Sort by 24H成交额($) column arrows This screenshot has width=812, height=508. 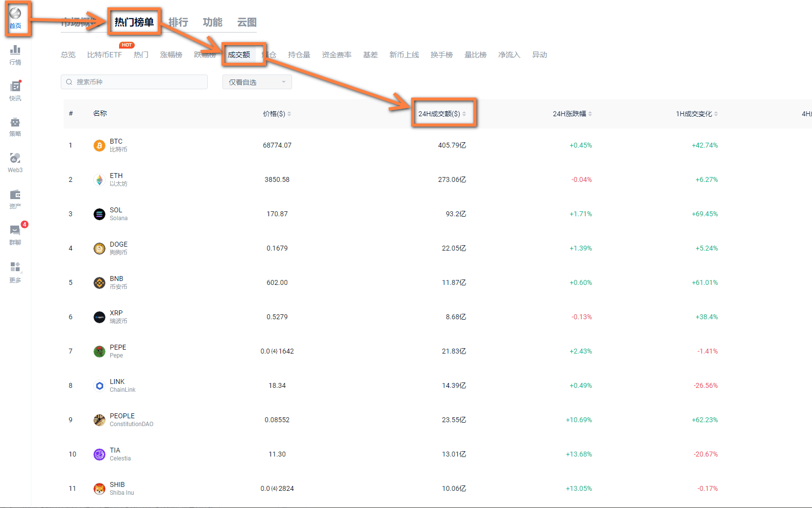[x=464, y=114]
